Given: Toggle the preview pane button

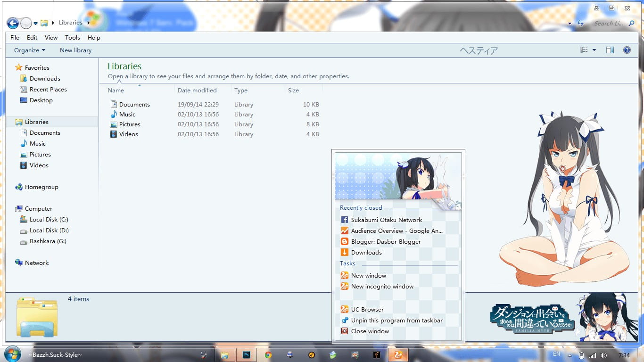Looking at the screenshot, I should click(x=610, y=50).
